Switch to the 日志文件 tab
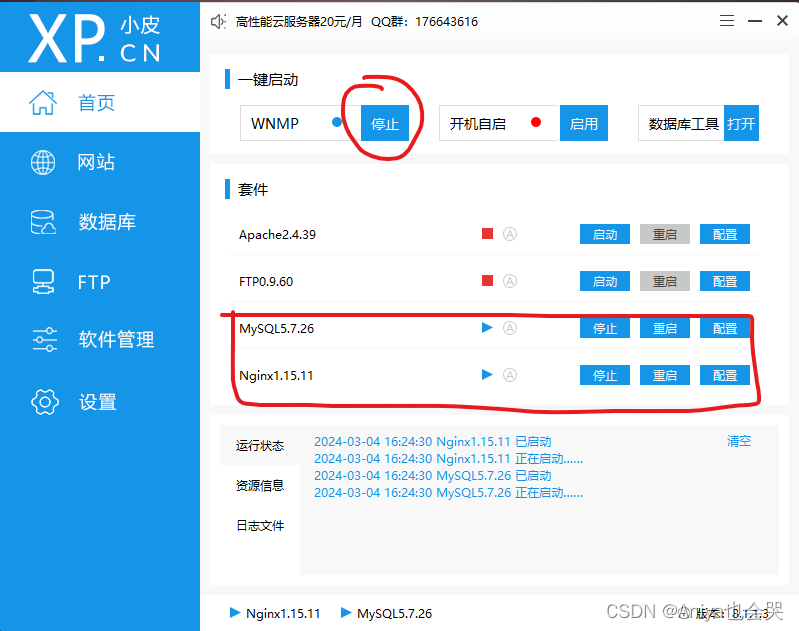This screenshot has width=799, height=631. 260,525
